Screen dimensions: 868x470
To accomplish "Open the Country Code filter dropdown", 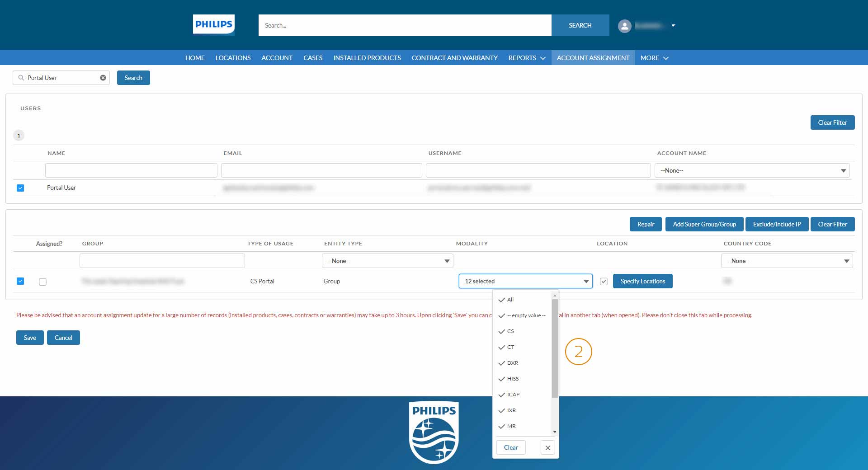I will point(787,261).
